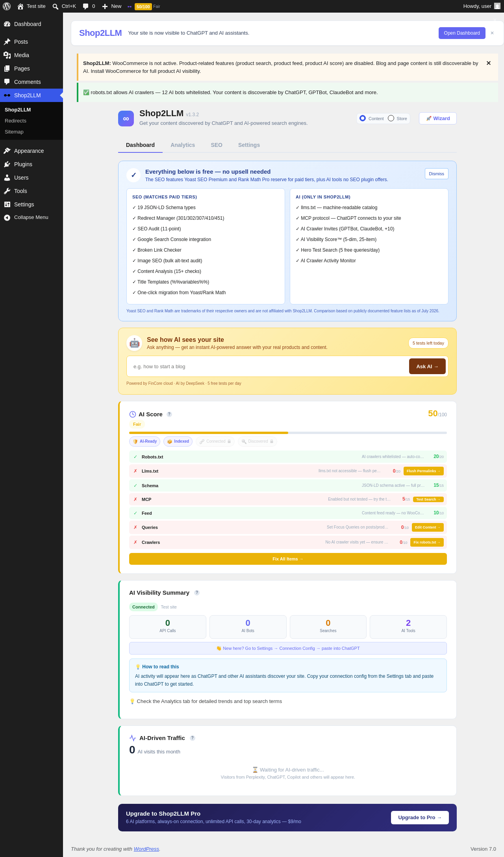Follow the New here Settings link
Viewport: 504px width, 857px height.
(288, 648)
